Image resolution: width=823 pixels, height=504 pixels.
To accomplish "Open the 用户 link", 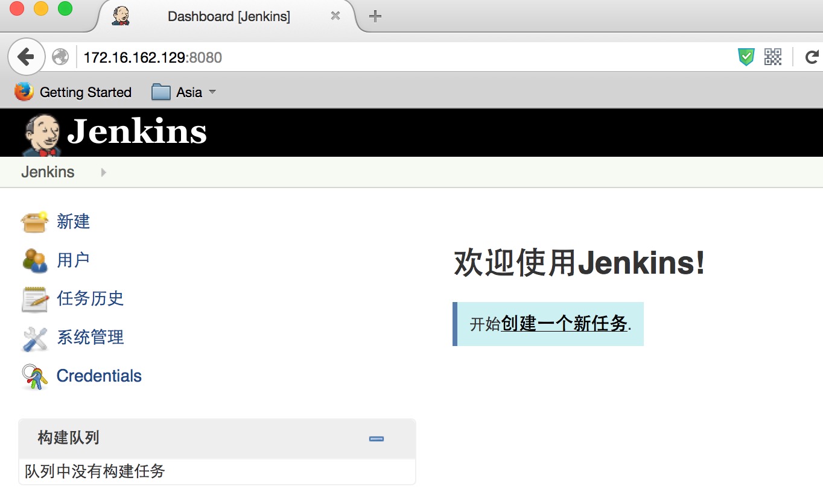I will pyautogui.click(x=73, y=260).
